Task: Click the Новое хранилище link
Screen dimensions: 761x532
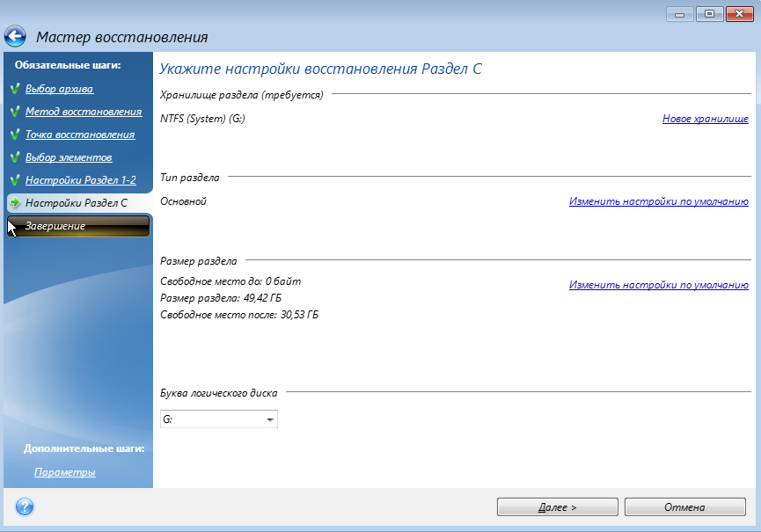Action: (705, 118)
